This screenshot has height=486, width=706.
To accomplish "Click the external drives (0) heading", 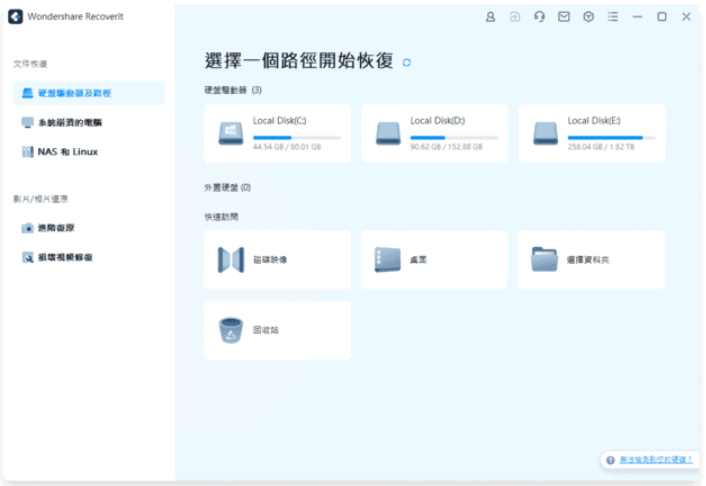I will (227, 187).
